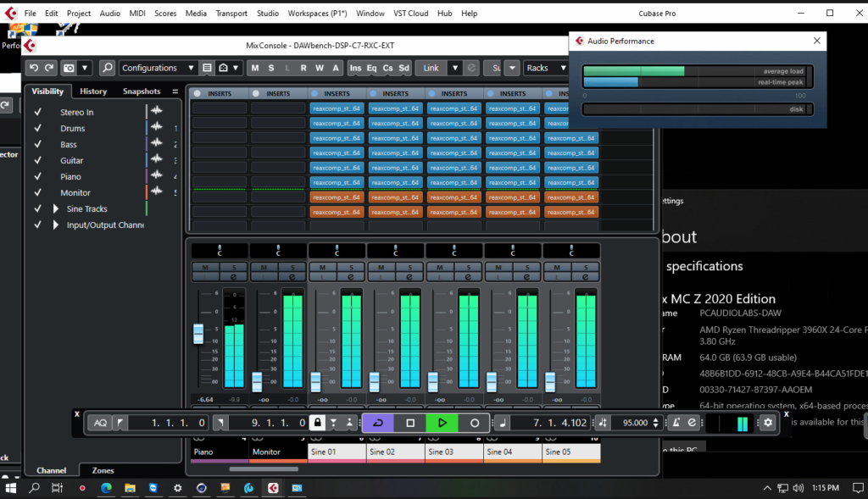The image size is (868, 499).
Task: Open the Transport menu
Action: click(x=231, y=14)
